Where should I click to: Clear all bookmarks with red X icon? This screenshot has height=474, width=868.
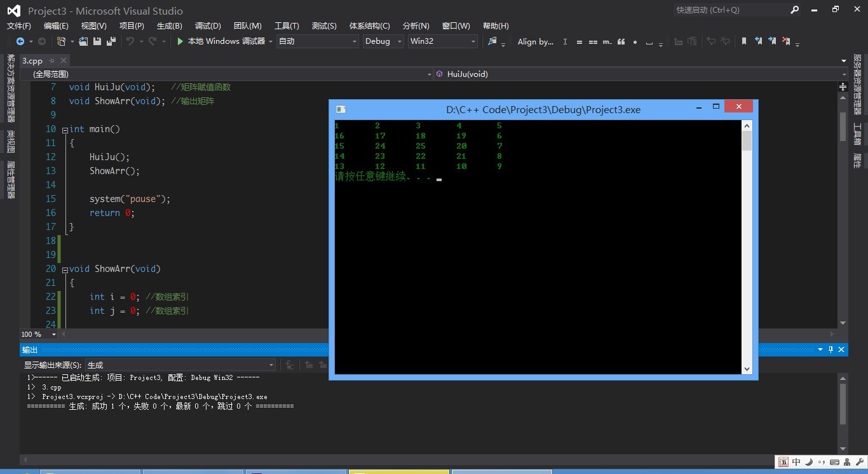(x=786, y=41)
